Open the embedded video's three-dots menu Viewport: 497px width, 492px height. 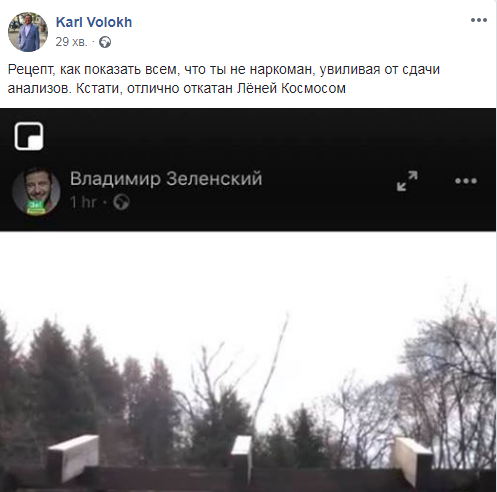(x=466, y=181)
